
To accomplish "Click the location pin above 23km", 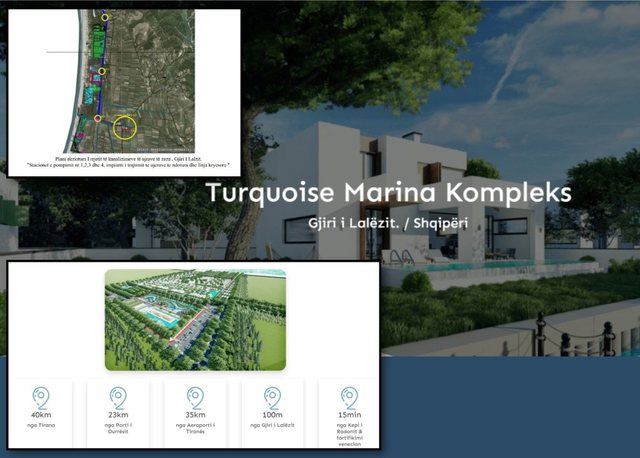I will point(118,397).
